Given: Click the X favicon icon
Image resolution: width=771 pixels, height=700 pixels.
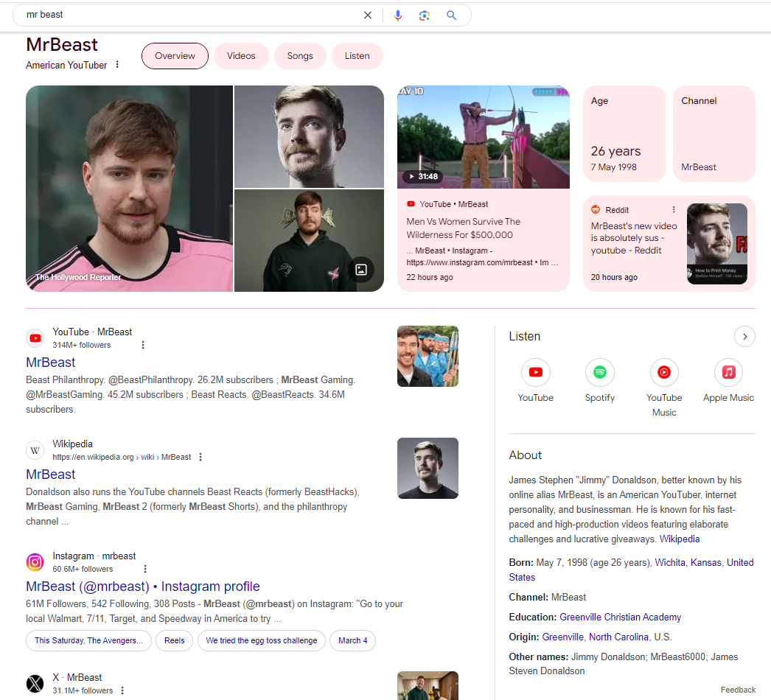Looking at the screenshot, I should (x=35, y=684).
